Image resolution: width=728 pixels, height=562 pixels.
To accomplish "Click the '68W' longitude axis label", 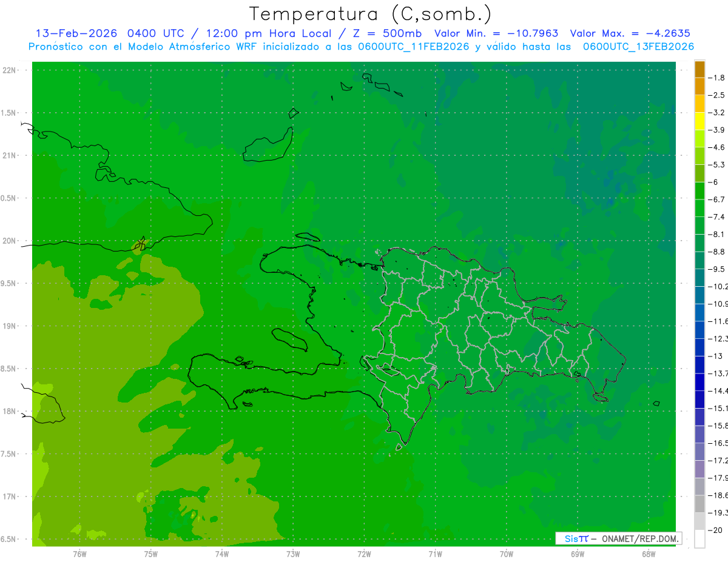I will [x=649, y=554].
